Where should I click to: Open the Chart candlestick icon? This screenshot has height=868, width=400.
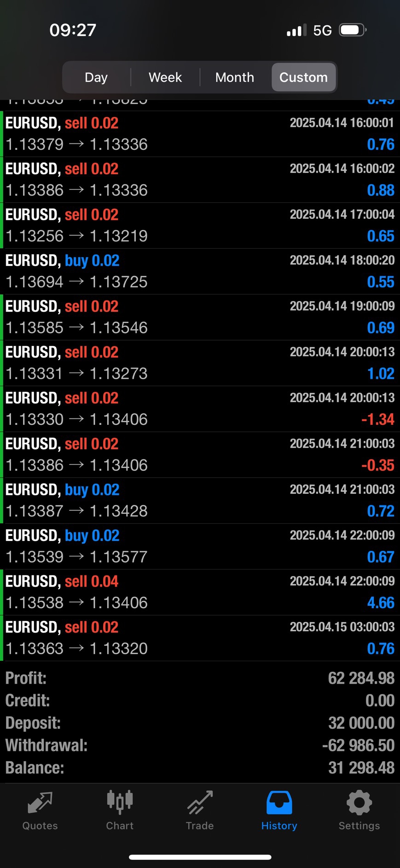click(x=120, y=802)
